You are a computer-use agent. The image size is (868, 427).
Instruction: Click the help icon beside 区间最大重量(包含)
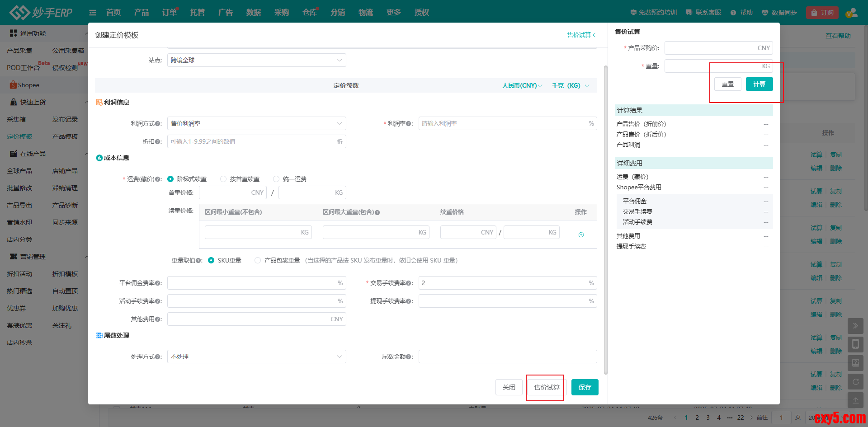(377, 212)
